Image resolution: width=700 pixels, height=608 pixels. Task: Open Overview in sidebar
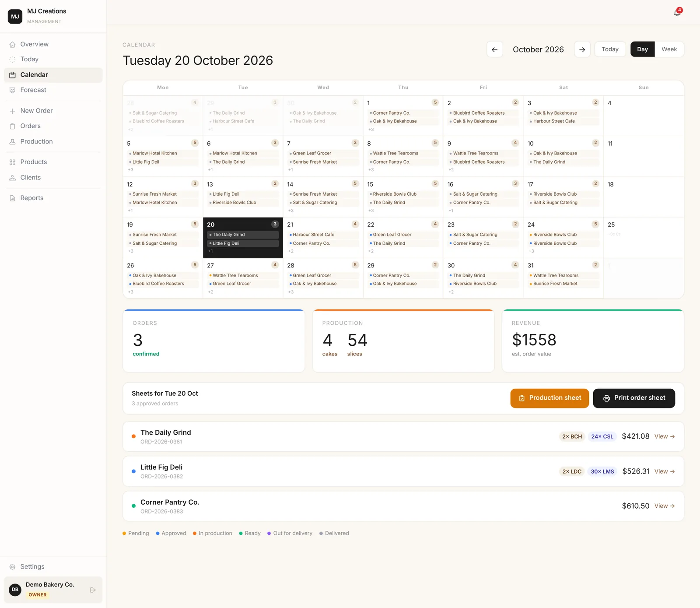point(53,44)
